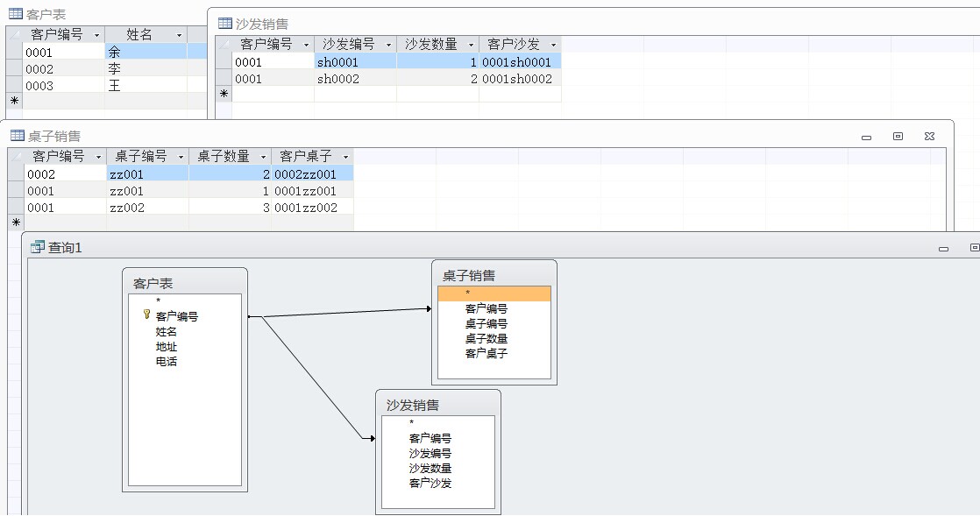The width and height of the screenshot is (980, 516).
Task: Click name cell 王 in 客户表
Action: pyautogui.click(x=146, y=86)
